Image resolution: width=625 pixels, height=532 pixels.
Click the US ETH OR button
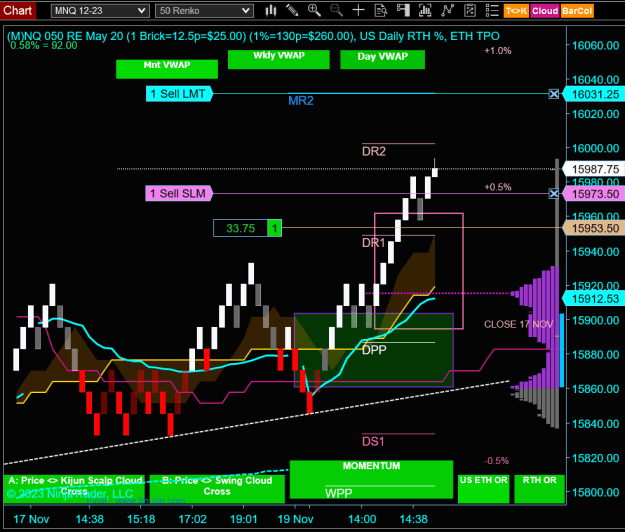(x=483, y=489)
